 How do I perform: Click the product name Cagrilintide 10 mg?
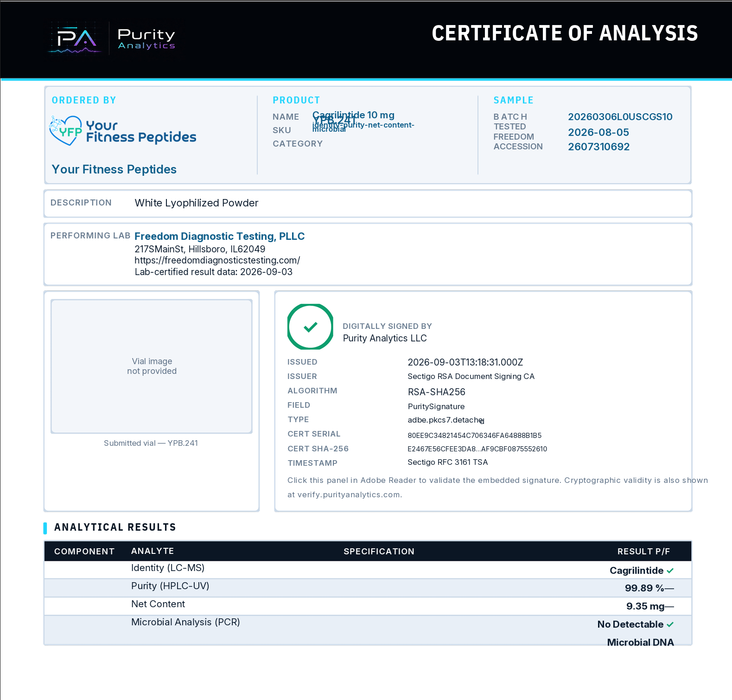pos(353,115)
